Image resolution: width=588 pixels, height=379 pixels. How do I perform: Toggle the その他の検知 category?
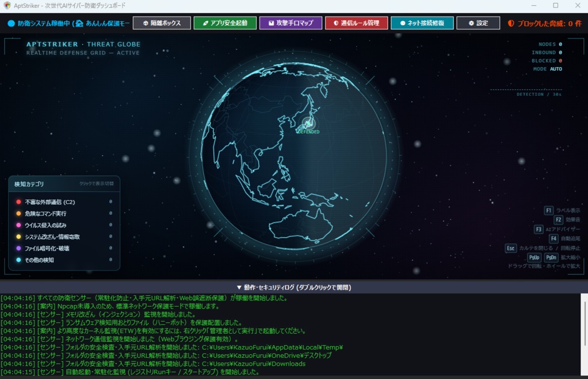64,260
